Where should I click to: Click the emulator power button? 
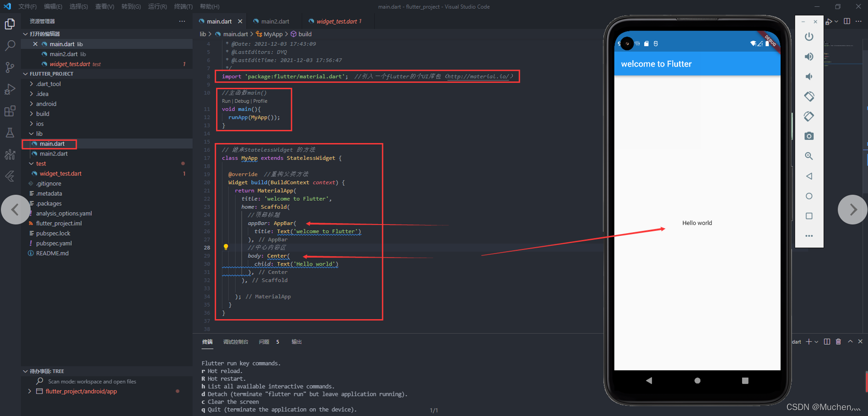(x=809, y=37)
